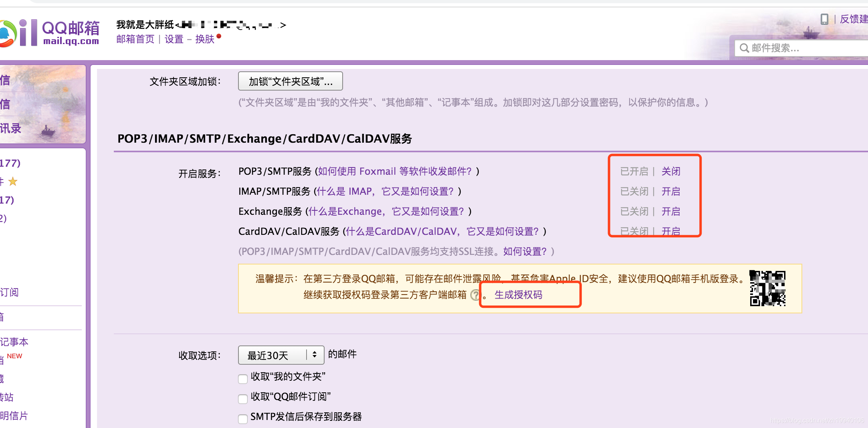Viewport: 868px width, 428px height.
Task: Open 订阅 item in sidebar
Action: pos(9,292)
